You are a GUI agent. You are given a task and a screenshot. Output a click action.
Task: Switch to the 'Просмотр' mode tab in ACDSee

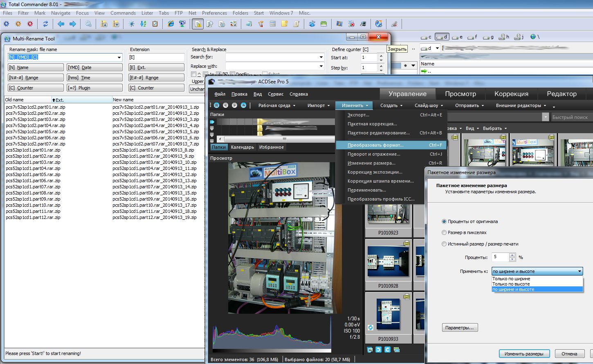(x=460, y=94)
